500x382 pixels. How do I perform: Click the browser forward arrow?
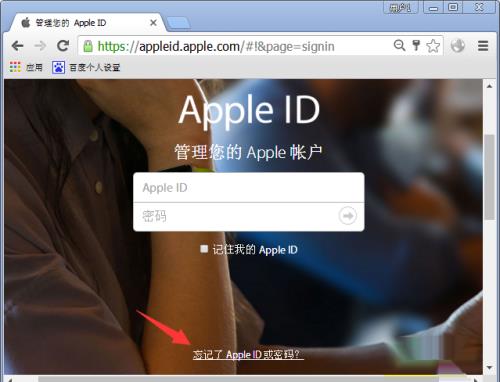[40, 46]
